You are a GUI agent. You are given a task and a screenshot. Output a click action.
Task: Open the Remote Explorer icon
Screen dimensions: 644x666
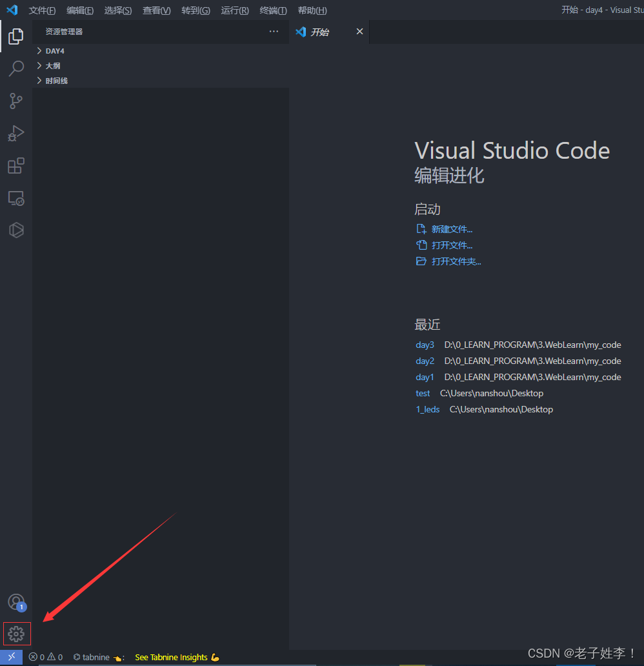[x=16, y=198]
